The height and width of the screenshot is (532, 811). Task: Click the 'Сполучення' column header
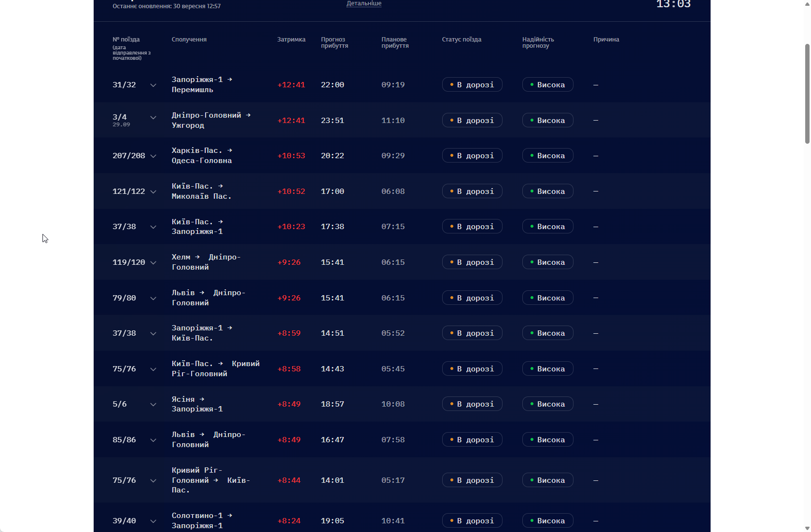click(x=189, y=40)
